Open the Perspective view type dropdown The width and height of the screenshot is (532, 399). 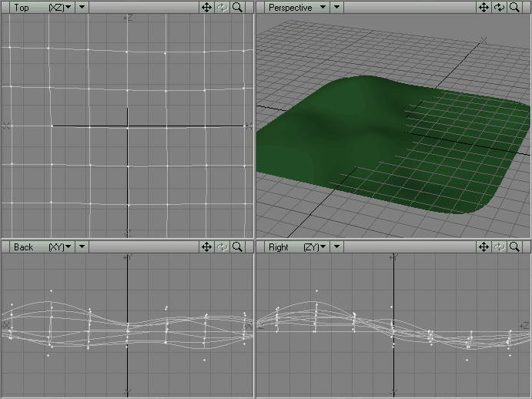point(297,7)
